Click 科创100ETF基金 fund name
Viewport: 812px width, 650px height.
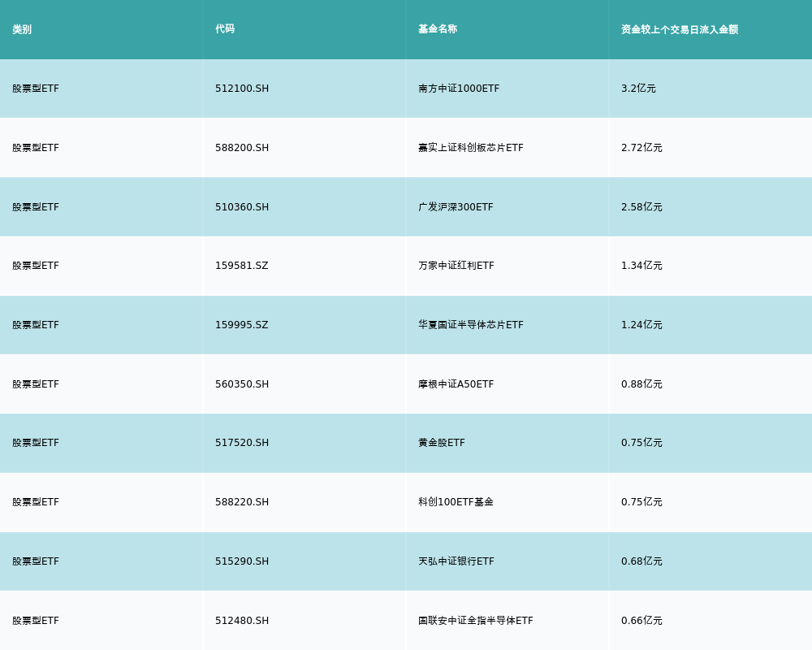pos(456,502)
